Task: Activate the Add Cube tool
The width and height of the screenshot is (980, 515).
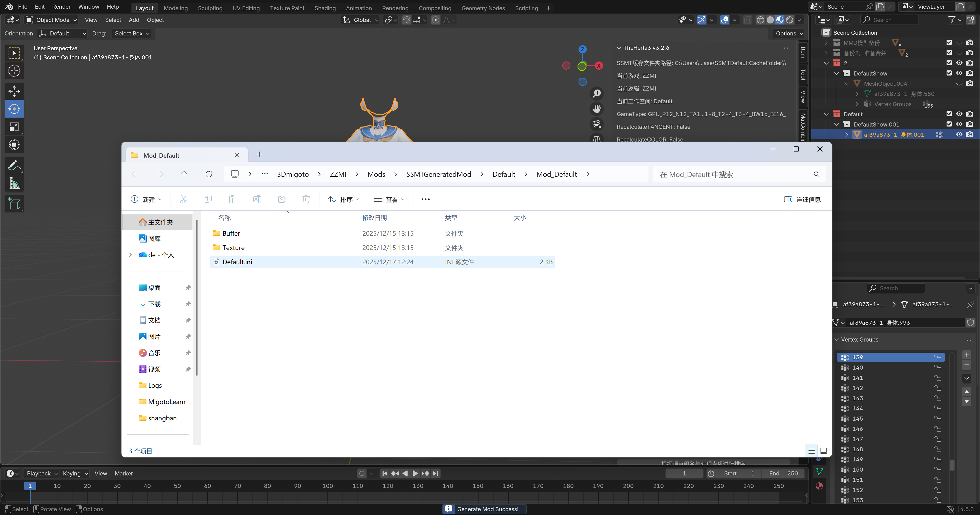Action: 14,204
